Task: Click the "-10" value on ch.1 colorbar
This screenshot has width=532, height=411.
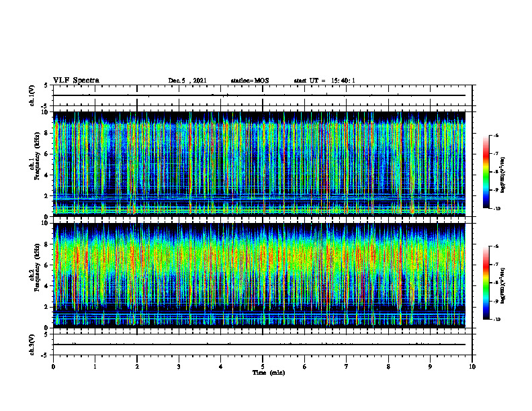Action: (496, 209)
